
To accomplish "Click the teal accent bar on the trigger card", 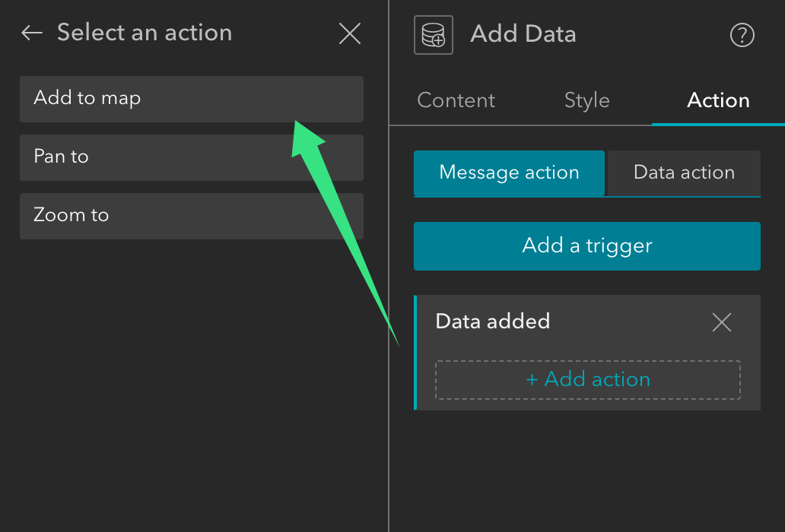I will point(416,352).
